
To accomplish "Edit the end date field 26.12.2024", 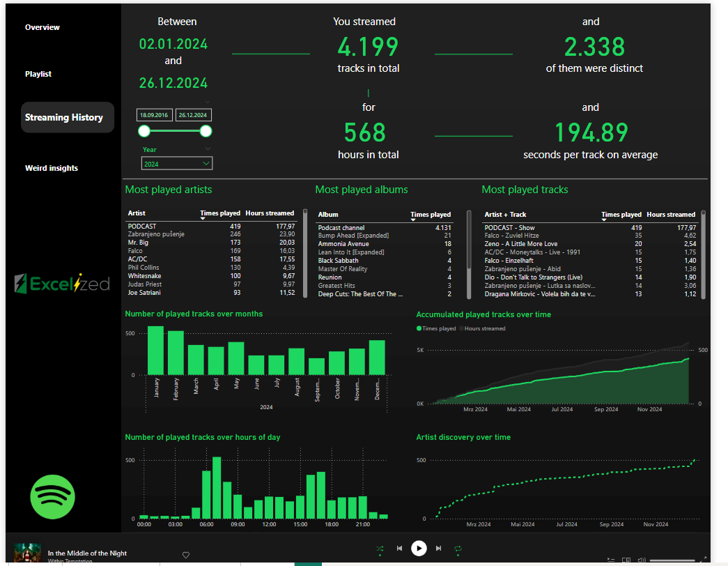I will (193, 115).
